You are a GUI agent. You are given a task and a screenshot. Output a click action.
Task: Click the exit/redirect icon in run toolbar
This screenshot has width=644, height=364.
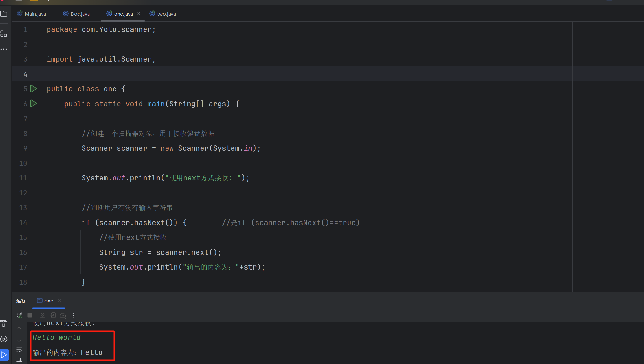click(x=53, y=315)
